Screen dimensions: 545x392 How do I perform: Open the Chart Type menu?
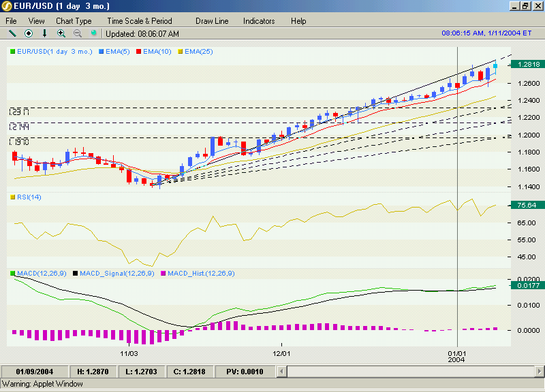(x=74, y=21)
